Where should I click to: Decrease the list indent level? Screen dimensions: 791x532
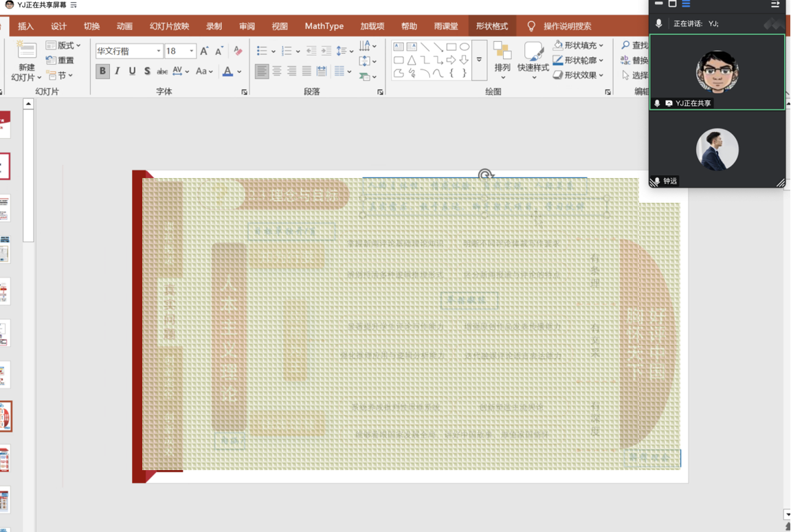pyautogui.click(x=311, y=51)
